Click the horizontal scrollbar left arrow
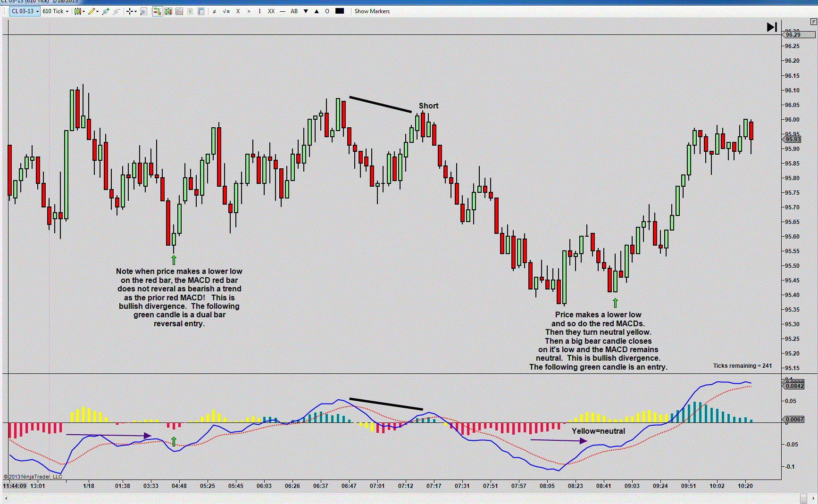 pyautogui.click(x=5, y=499)
